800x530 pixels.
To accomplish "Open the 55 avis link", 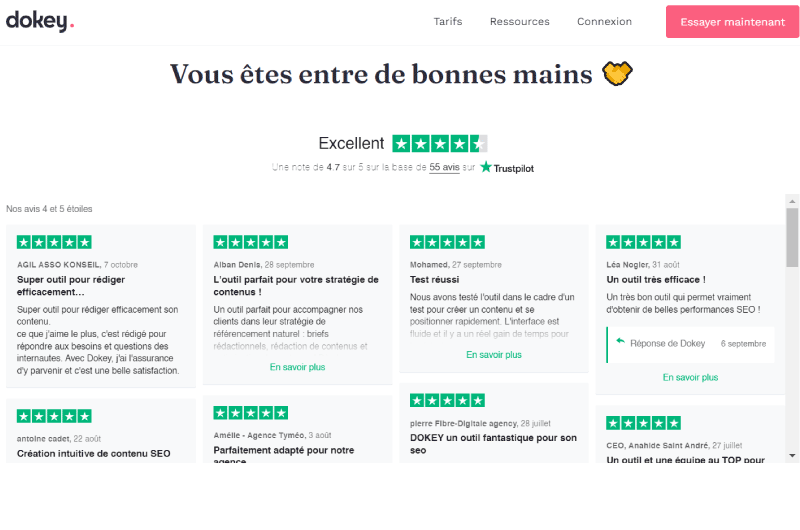I will point(444,167).
